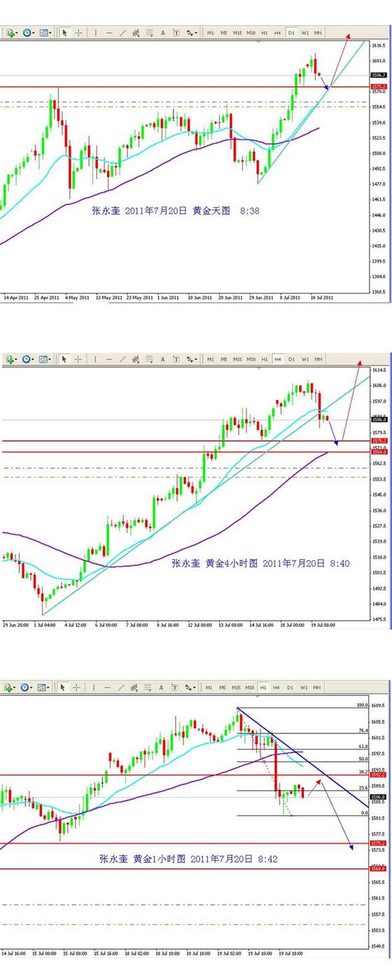392x980 pixels.
Task: Switch 1-hour chart to M15 timeframe
Action: coord(237,687)
